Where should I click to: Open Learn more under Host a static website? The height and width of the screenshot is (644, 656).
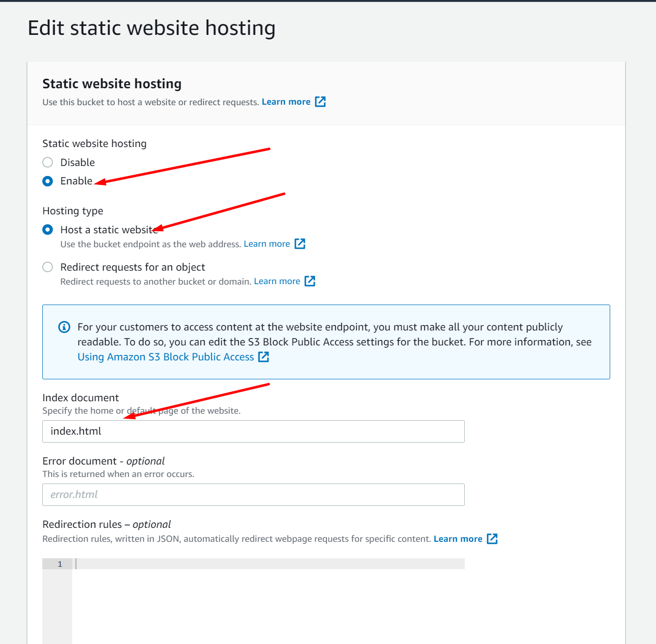267,244
